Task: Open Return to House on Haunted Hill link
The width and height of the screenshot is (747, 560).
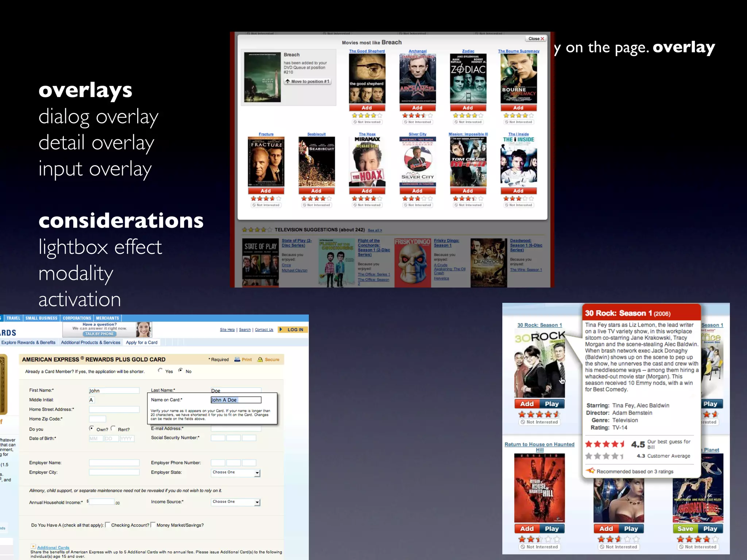Action: pyautogui.click(x=539, y=447)
